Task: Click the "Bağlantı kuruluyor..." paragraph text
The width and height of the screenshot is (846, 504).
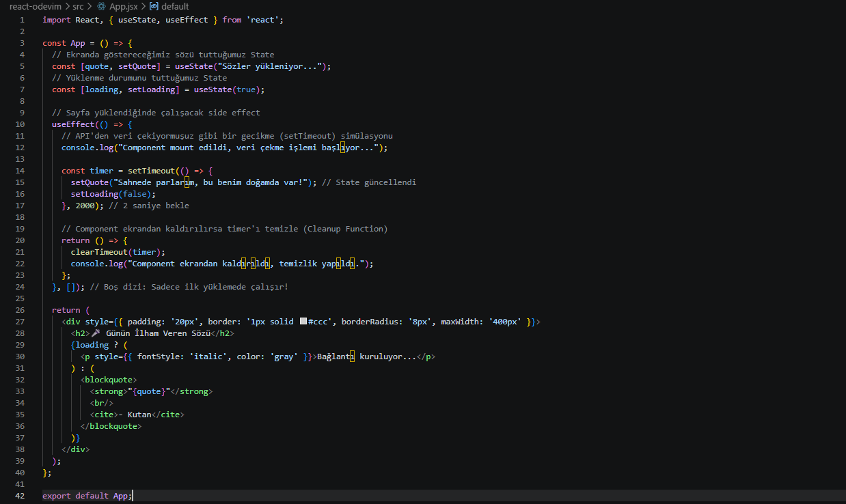Action: [x=366, y=356]
